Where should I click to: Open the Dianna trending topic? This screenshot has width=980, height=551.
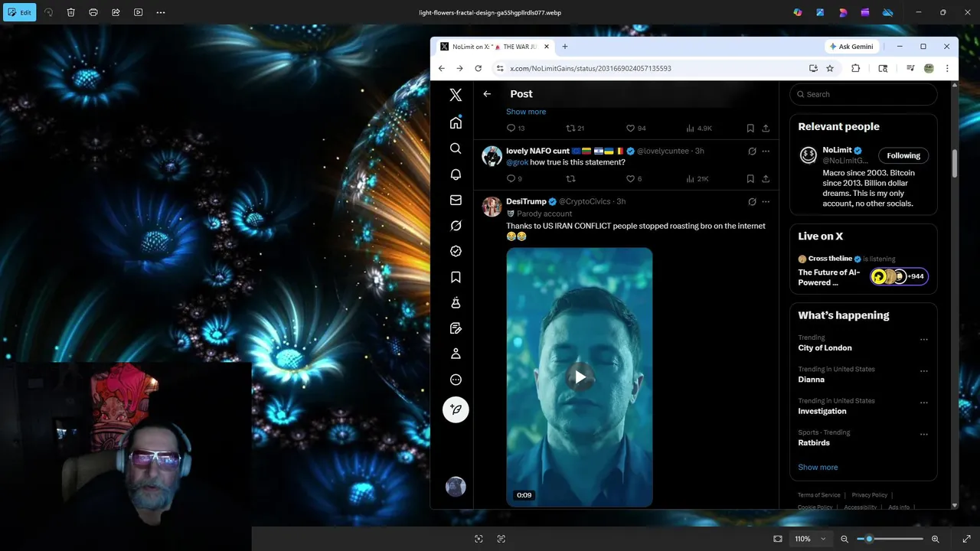(x=812, y=380)
